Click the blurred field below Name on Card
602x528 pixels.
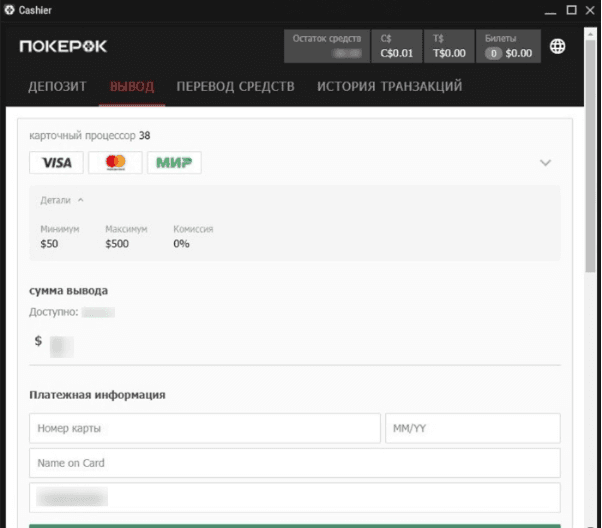click(295, 498)
